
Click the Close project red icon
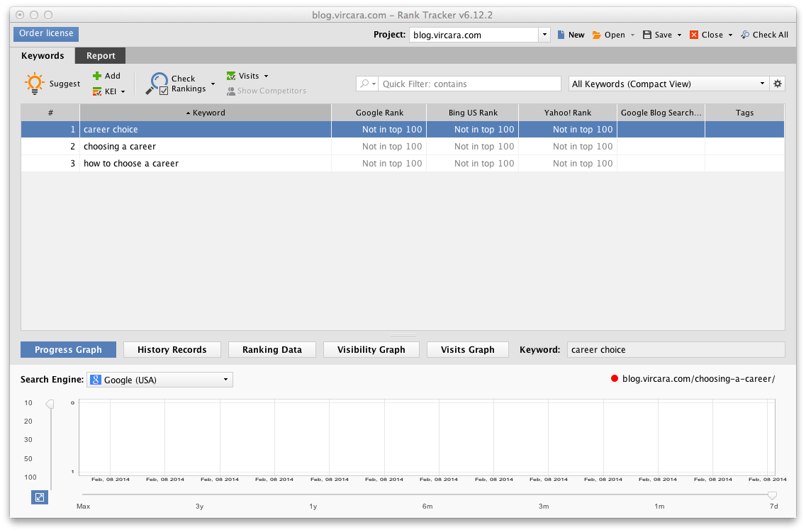click(694, 35)
